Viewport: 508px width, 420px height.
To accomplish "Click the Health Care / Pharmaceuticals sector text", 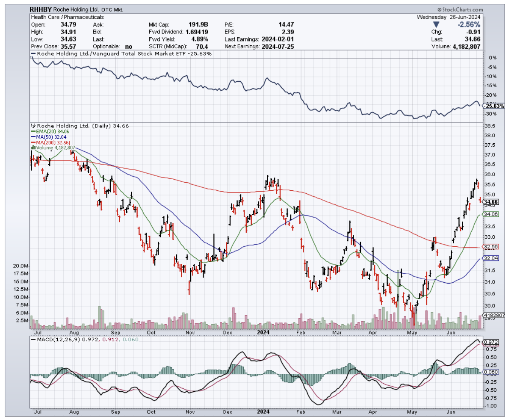I will (x=67, y=17).
